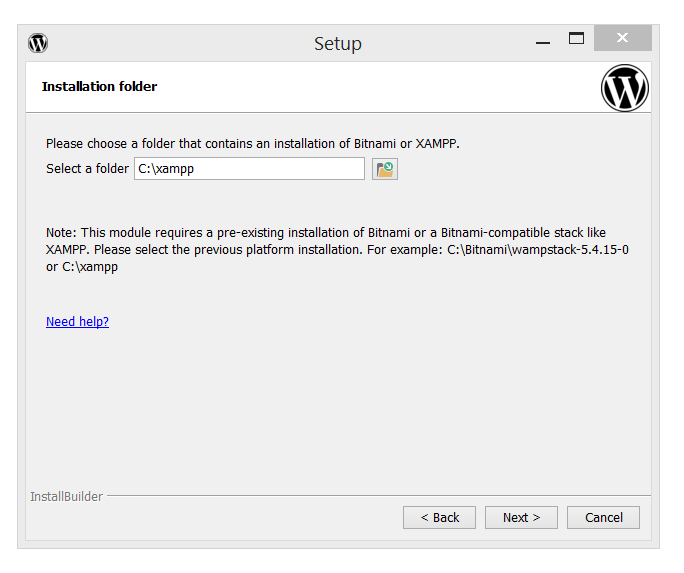This screenshot has width=684, height=573.
Task: Click the large WordPress logo in header
Action: pyautogui.click(x=624, y=88)
